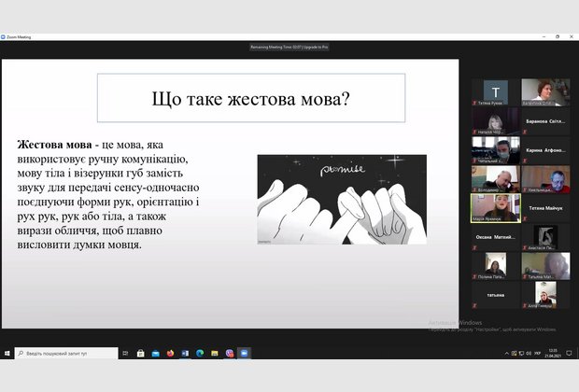Open Firefox from the taskbar
This screenshot has height=392, width=579.
point(170,354)
